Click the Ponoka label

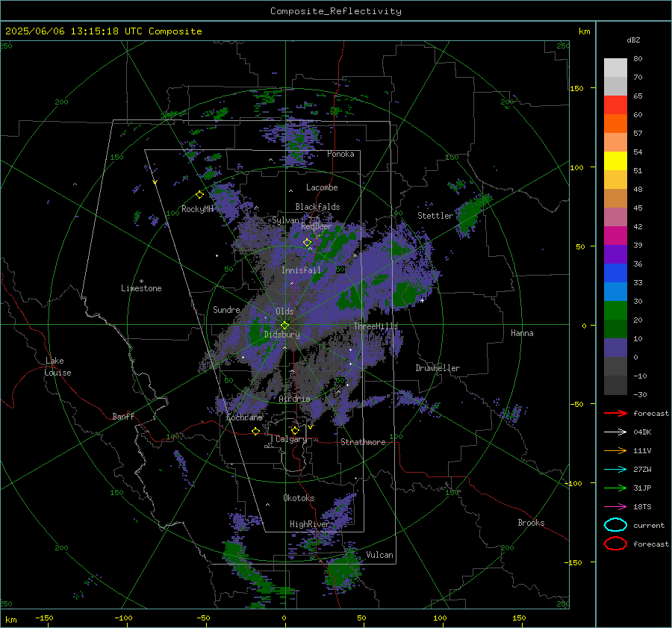[x=340, y=154]
